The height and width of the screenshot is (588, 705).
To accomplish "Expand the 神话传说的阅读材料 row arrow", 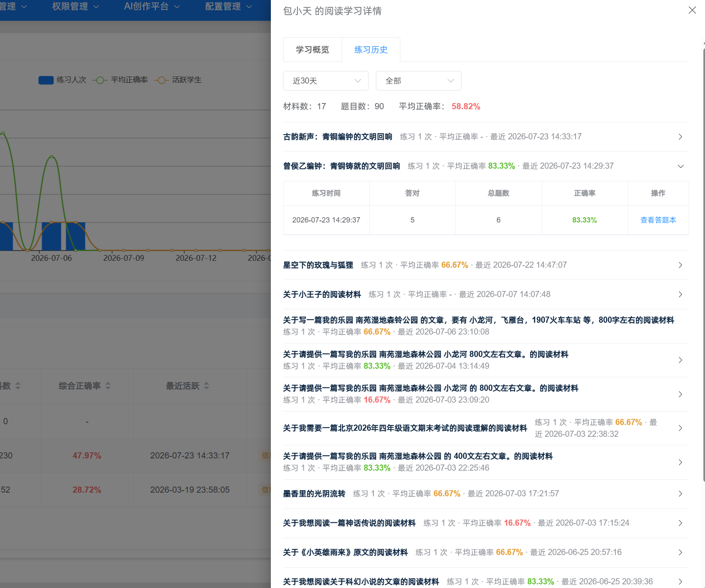I will (680, 523).
